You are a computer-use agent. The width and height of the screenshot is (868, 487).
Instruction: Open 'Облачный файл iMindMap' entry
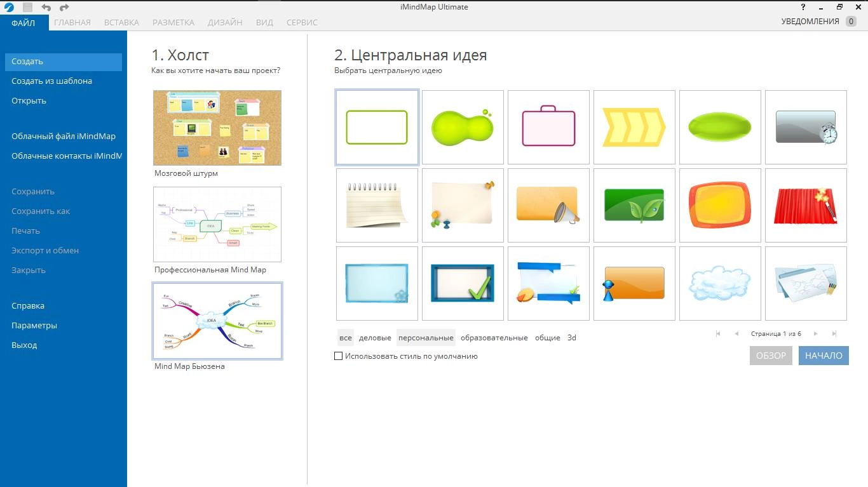[x=63, y=137]
